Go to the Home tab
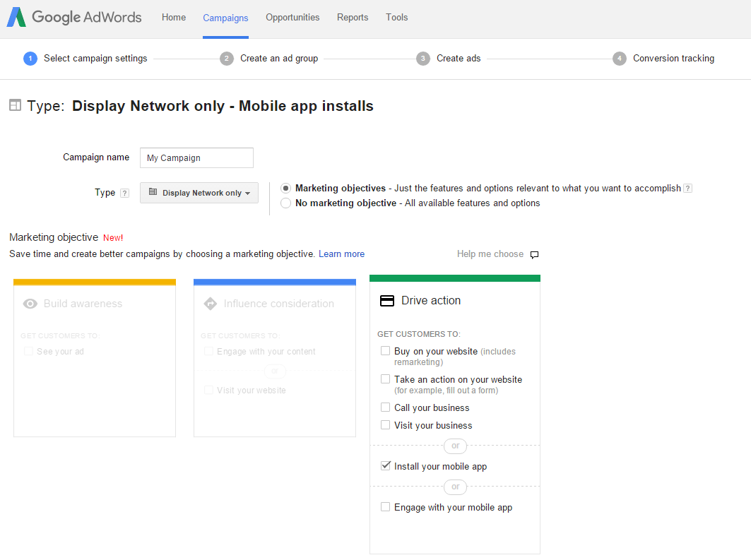The image size is (751, 560). coord(173,17)
